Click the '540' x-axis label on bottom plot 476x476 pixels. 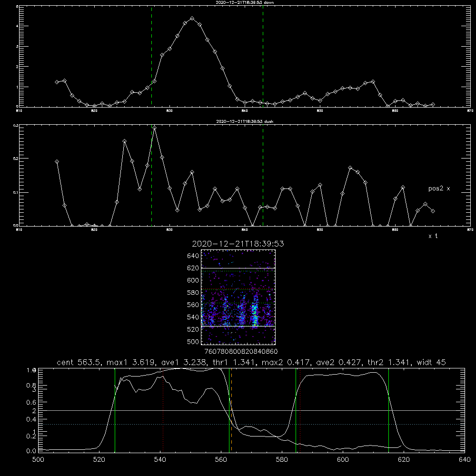tap(160, 460)
